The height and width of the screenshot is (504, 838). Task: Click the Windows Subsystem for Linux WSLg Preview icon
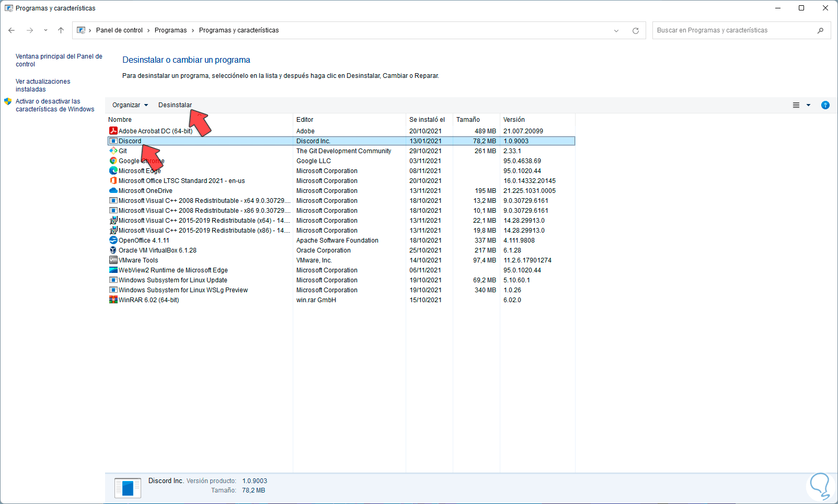(x=113, y=290)
